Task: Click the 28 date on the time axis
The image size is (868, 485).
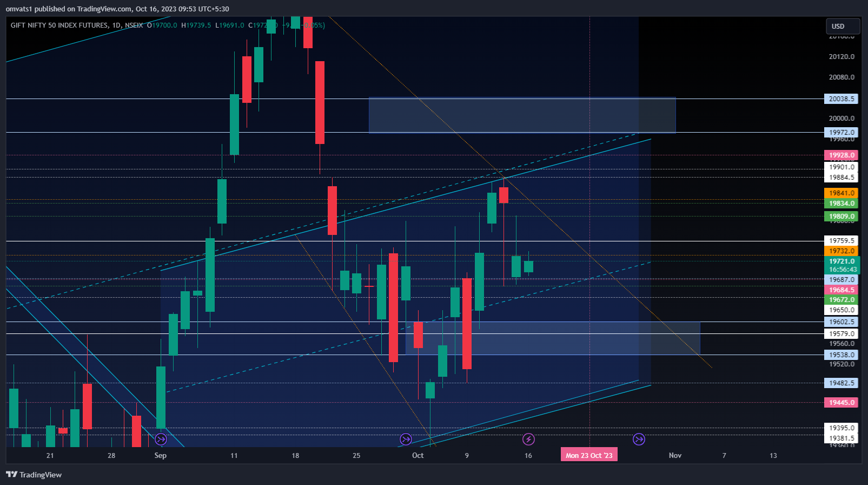Action: pyautogui.click(x=111, y=456)
